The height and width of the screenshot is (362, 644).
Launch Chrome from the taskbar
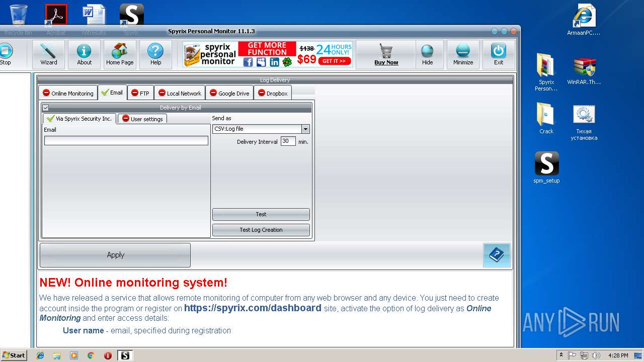[91, 355]
